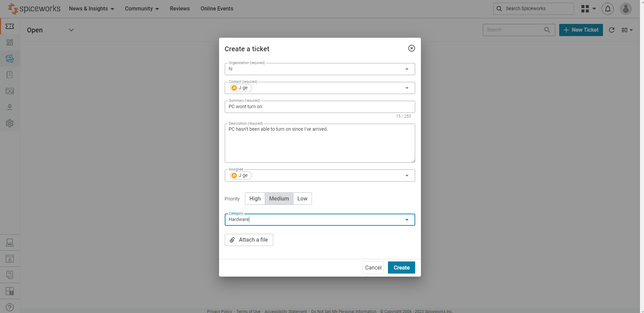Click the Attach a file option
The height and width of the screenshot is (313, 644).
click(249, 240)
